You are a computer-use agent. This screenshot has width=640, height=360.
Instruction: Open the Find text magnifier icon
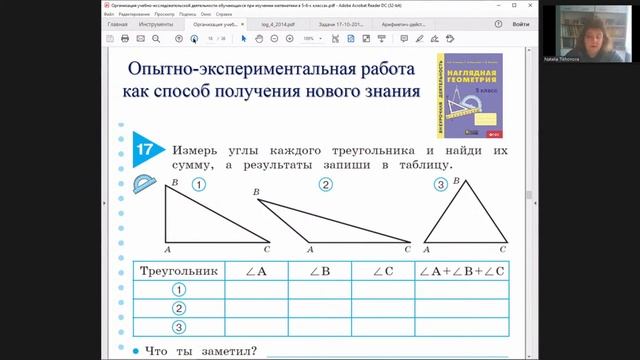click(156, 39)
